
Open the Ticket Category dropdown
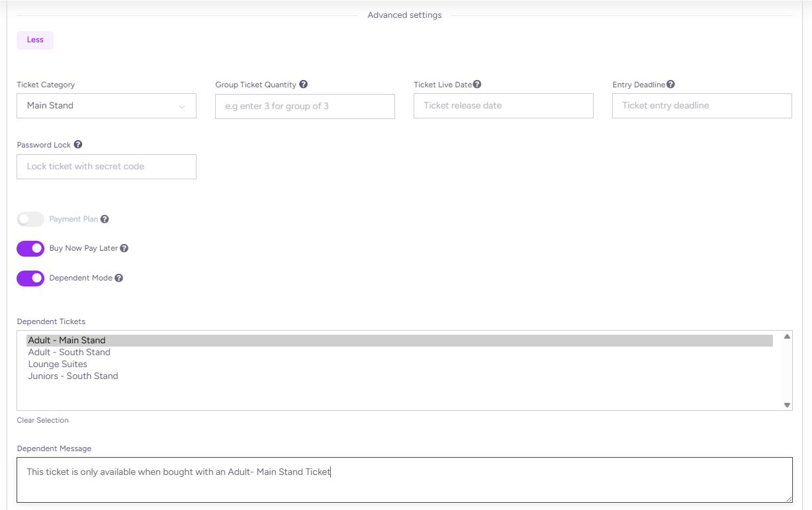[x=106, y=106]
